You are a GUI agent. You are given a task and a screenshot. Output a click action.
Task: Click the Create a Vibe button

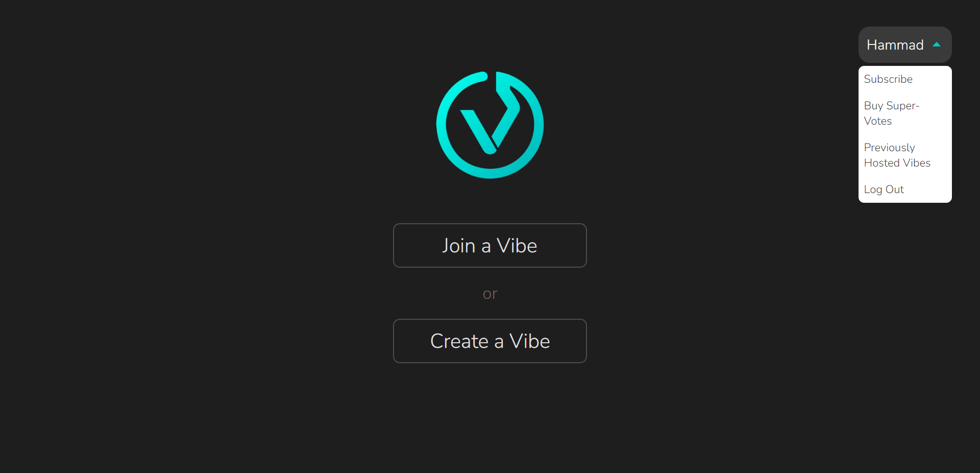tap(490, 341)
